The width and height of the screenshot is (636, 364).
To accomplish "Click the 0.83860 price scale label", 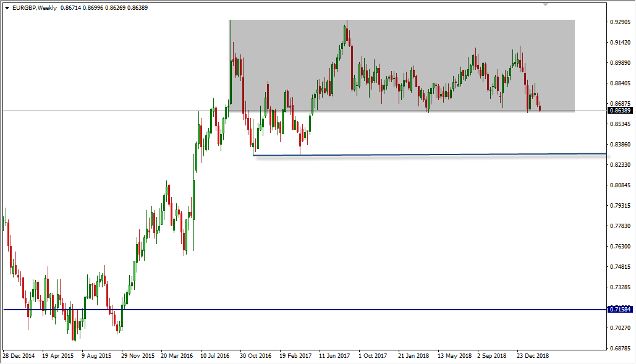I will pos(620,145).
